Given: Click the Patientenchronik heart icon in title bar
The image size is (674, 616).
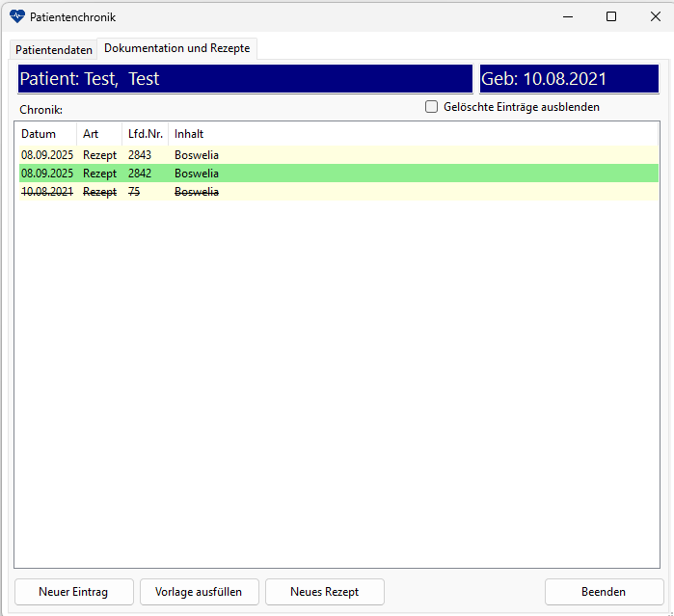Looking at the screenshot, I should click(17, 16).
